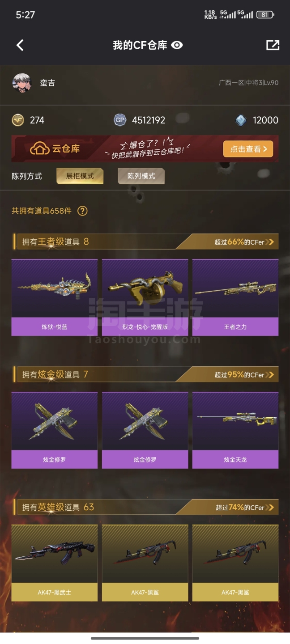
Task: Select the 炫金天龙 weapon card
Action: pyautogui.click(x=235, y=430)
